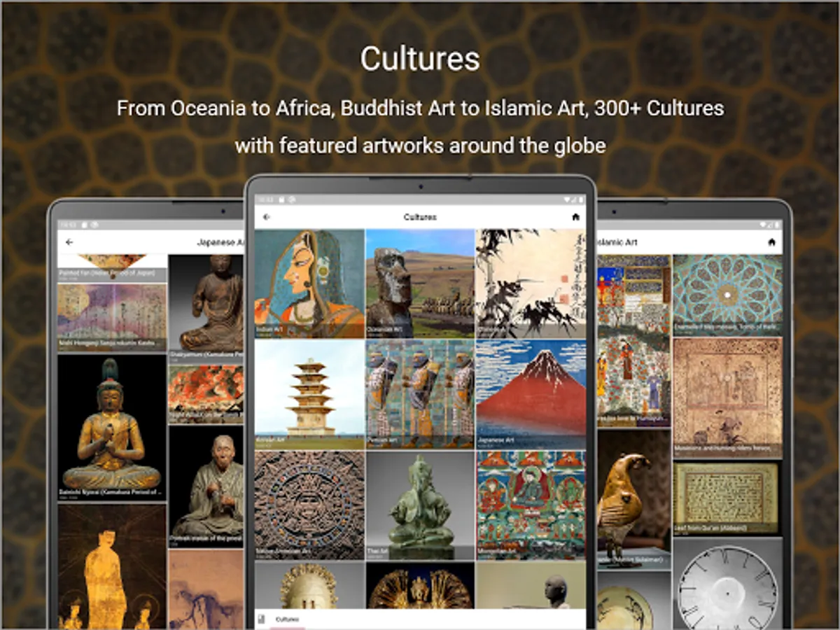Open the Dainichi Nyorai golden Buddha artwork
Screen dimensions: 840x630
112,428
